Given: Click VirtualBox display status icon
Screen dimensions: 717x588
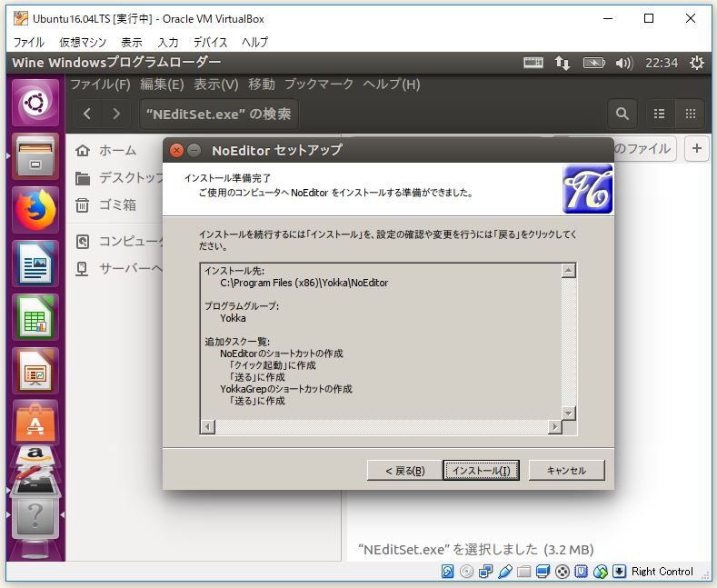Looking at the screenshot, I should point(543,571).
